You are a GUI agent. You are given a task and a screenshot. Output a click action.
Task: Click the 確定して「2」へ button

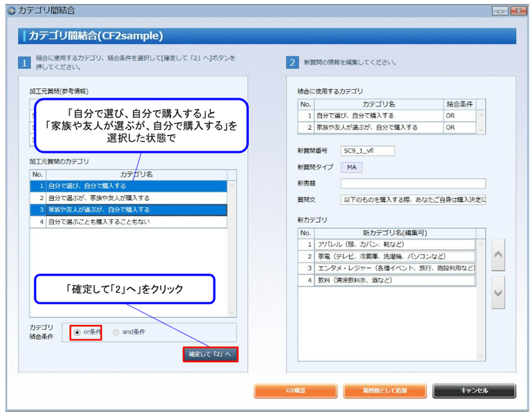209,354
